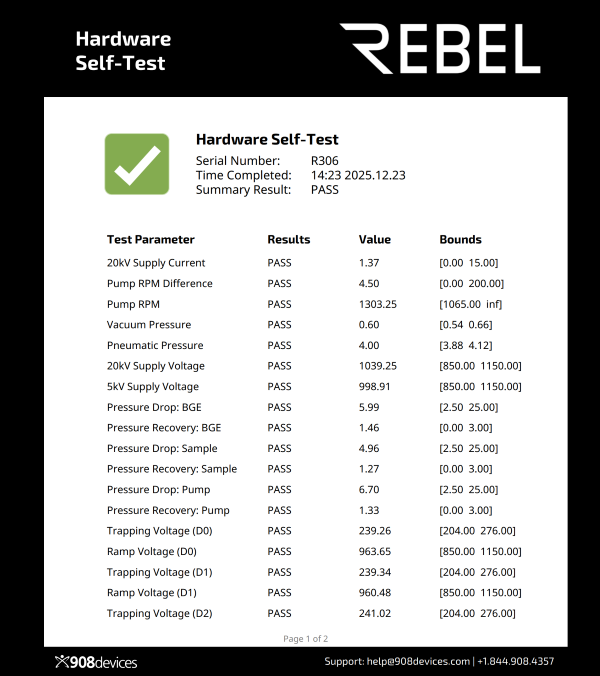Click the Summary Result PASS value
The image size is (600, 676).
[325, 190]
